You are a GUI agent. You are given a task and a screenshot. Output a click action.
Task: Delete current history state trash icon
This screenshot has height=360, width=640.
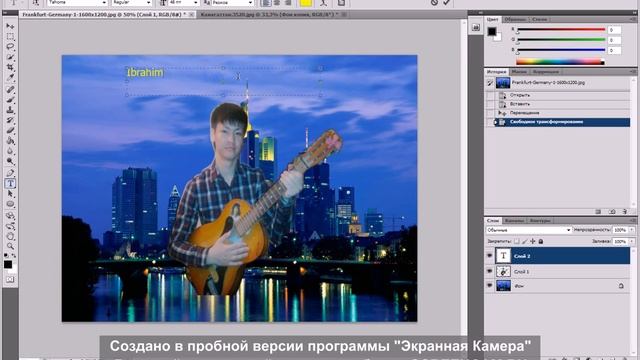coord(624,212)
